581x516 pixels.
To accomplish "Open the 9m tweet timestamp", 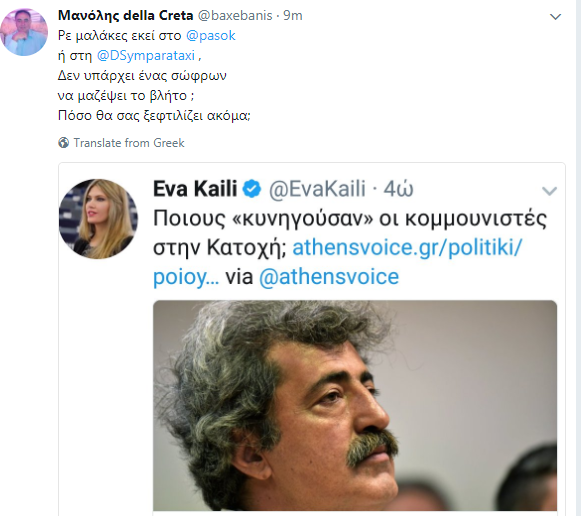I will tap(293, 16).
